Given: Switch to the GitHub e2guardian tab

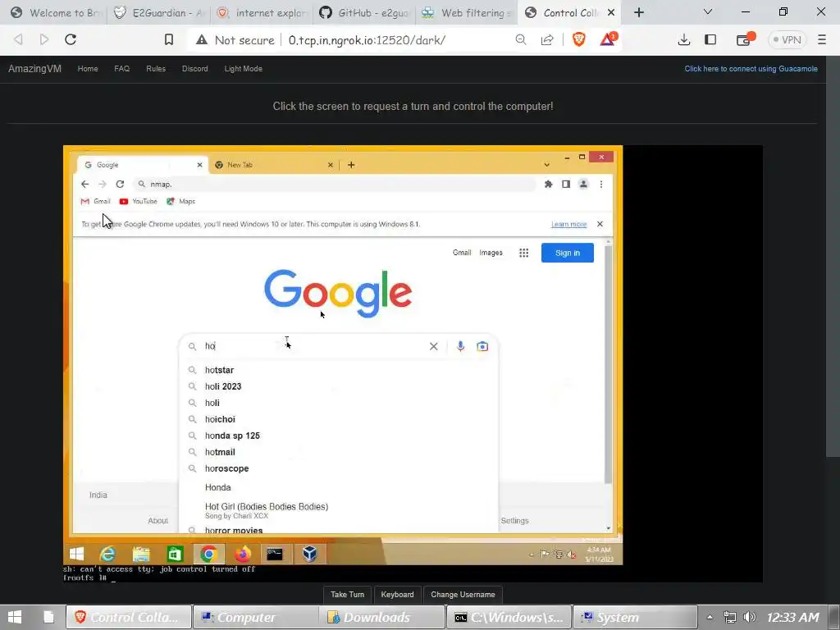Looking at the screenshot, I should 365,12.
